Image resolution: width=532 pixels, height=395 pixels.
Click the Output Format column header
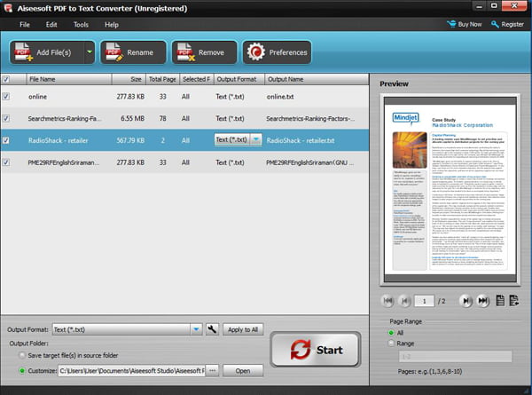[x=239, y=79]
